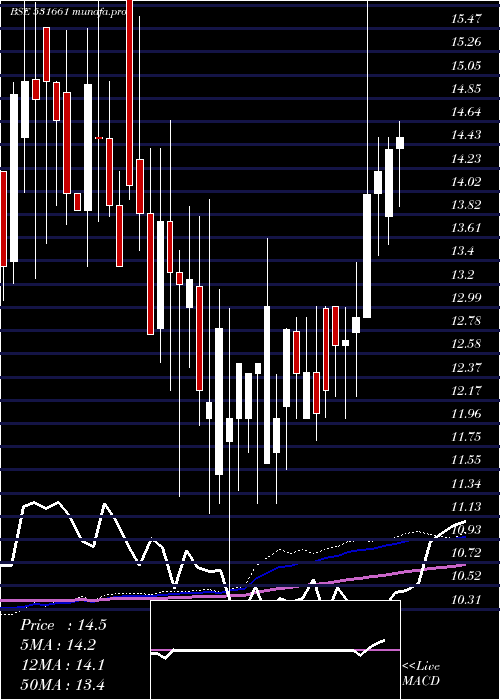This screenshot has height=700, width=500.
Task: Click the 15.47 price axis label
Action: tap(467, 19)
